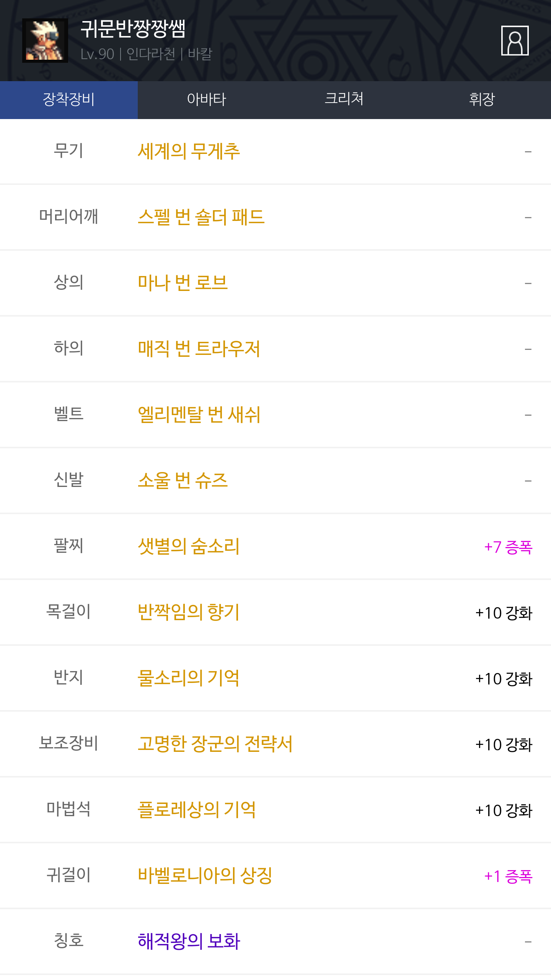Click the character name 귀문반짱짱쌤
Screen dimensions: 551x980
[x=133, y=29]
